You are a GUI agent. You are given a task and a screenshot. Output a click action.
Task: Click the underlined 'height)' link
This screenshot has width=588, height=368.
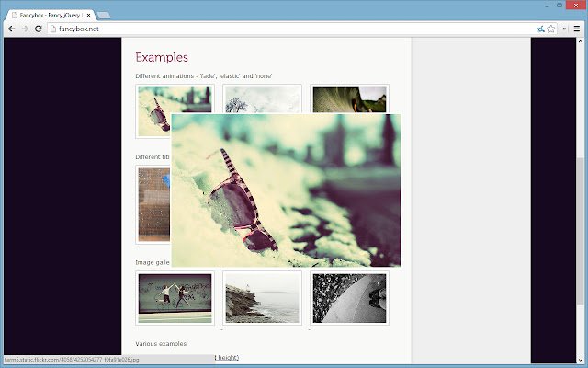point(227,358)
